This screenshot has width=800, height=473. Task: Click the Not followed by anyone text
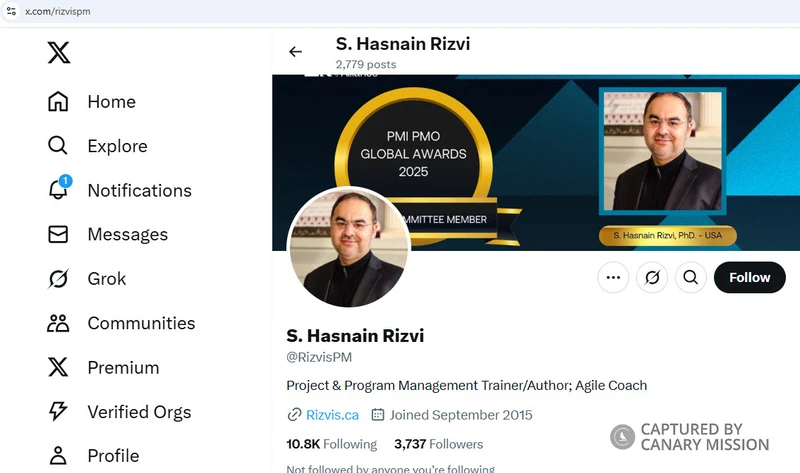[x=390, y=468]
